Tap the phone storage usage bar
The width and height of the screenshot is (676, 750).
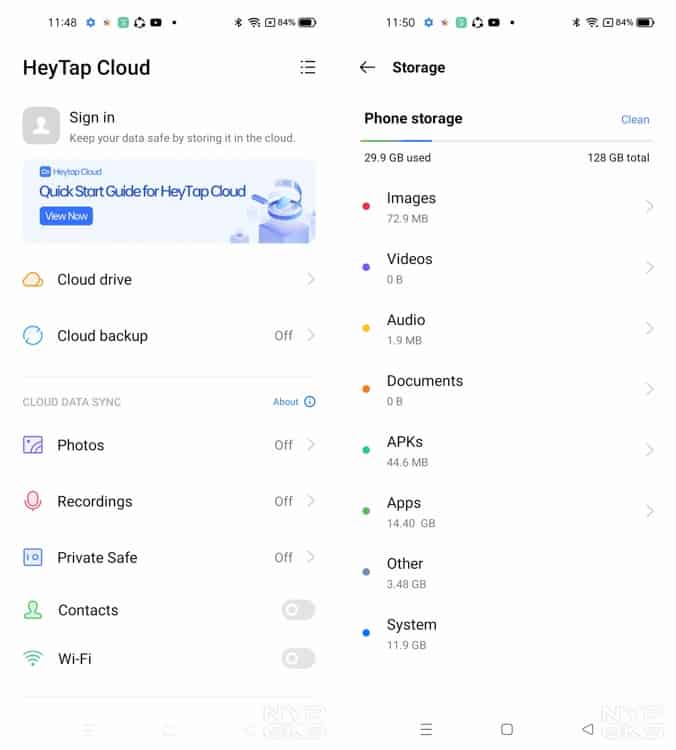(507, 141)
